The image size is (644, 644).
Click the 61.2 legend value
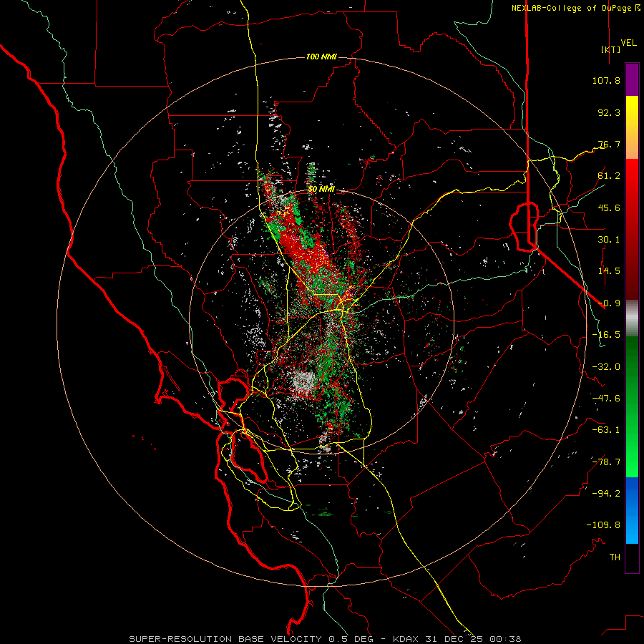click(609, 176)
